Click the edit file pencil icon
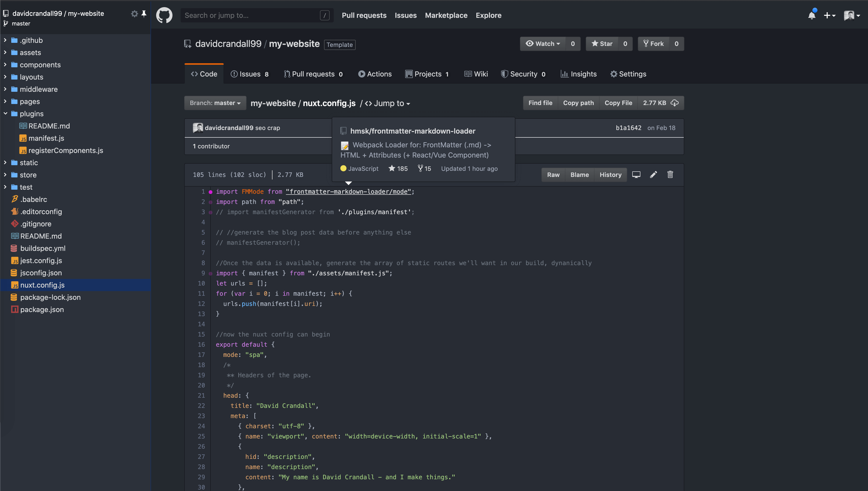The width and height of the screenshot is (868, 491). click(x=653, y=175)
